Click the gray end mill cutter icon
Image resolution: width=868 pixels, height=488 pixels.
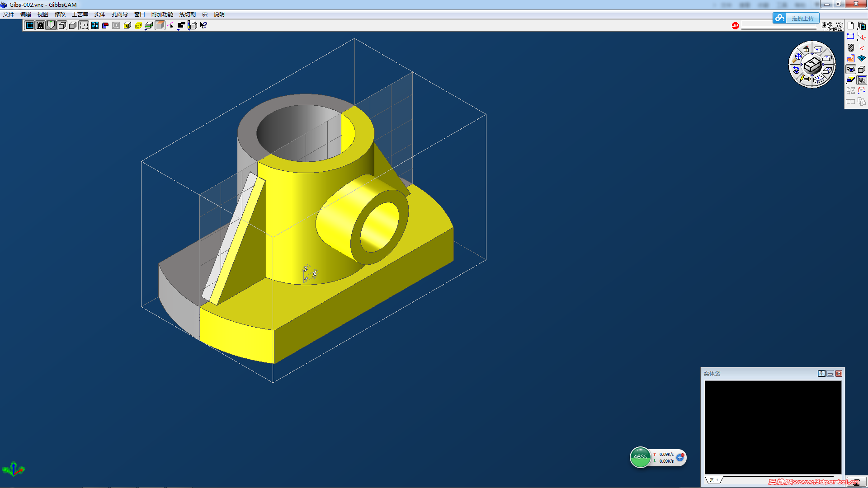pos(851,47)
